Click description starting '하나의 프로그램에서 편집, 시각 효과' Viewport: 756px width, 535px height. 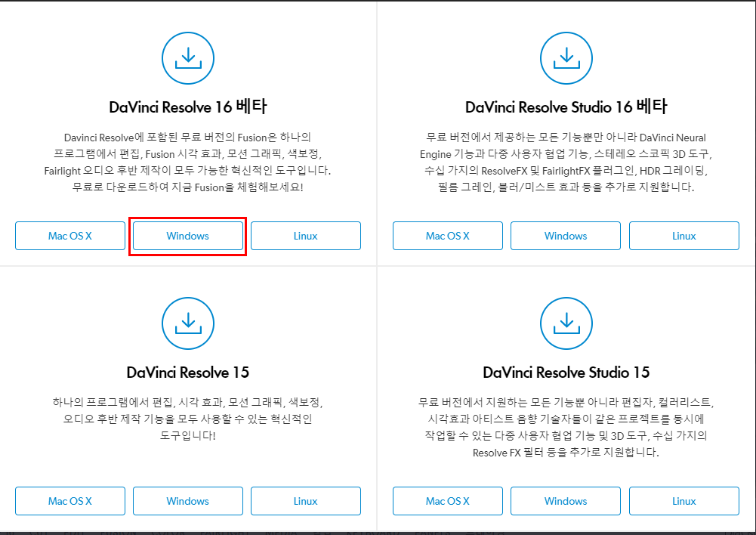click(x=188, y=419)
